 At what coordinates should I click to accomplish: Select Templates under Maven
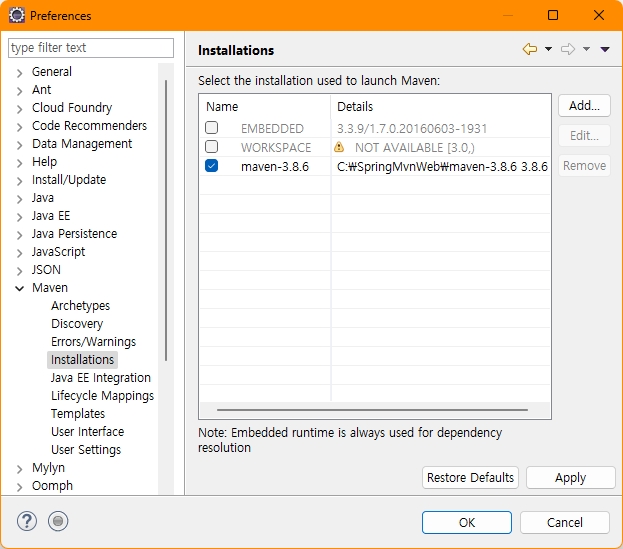click(x=78, y=414)
